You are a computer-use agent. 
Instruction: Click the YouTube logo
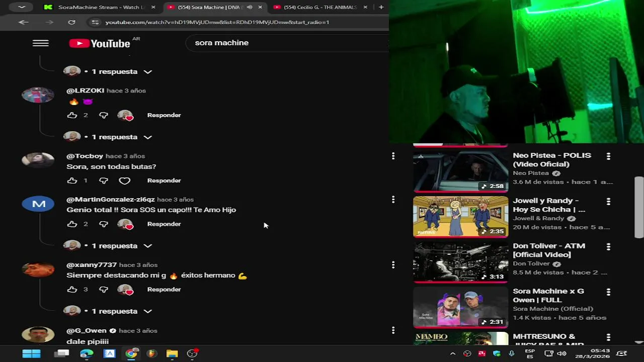tap(100, 44)
